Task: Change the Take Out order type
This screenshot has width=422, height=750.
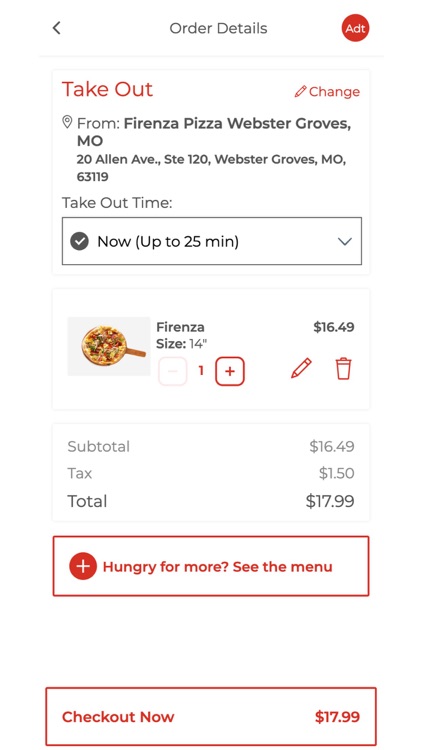Action: (327, 91)
